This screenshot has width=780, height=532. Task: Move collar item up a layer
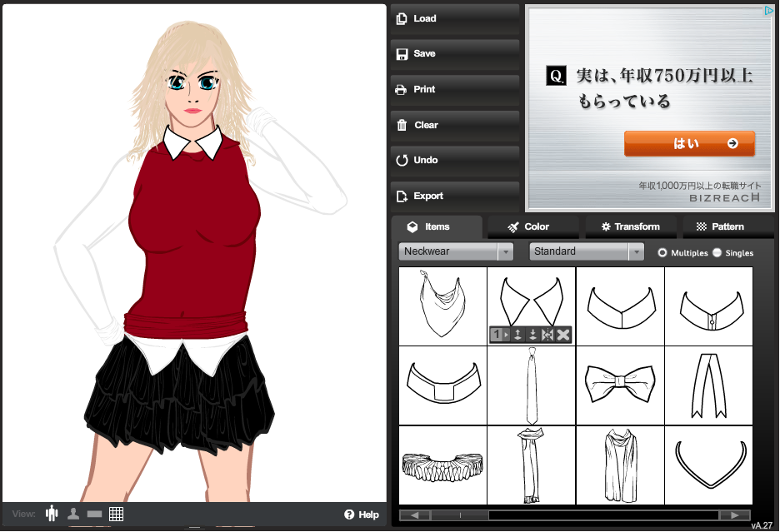(517, 335)
